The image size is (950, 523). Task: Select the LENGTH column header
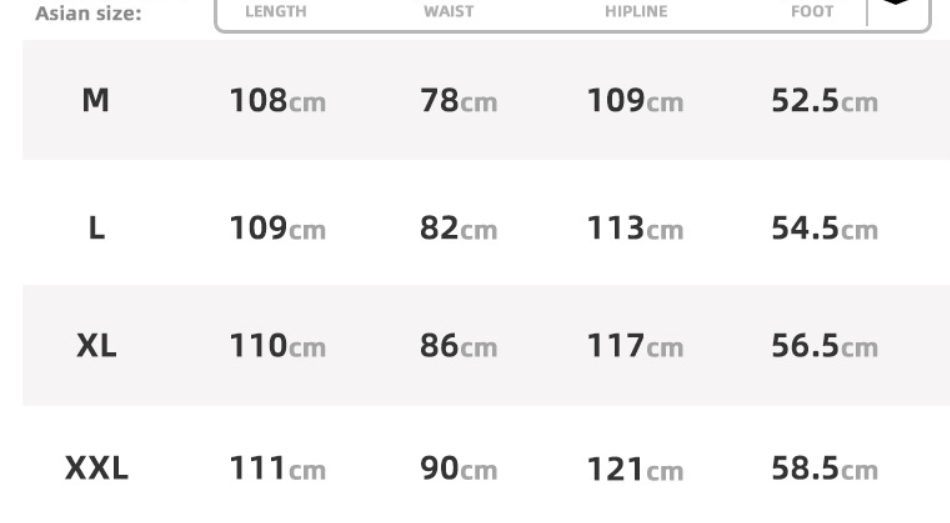(275, 12)
